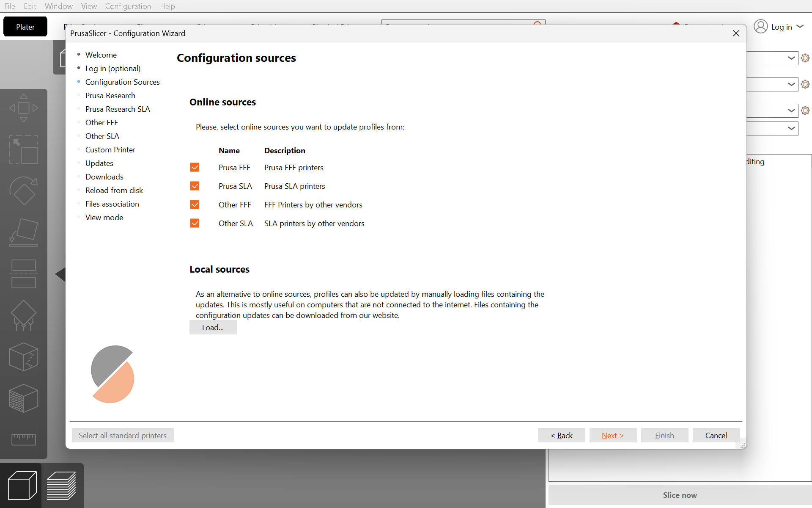Go to Log in (optional) page
Image resolution: width=812 pixels, height=508 pixels.
pyautogui.click(x=113, y=68)
